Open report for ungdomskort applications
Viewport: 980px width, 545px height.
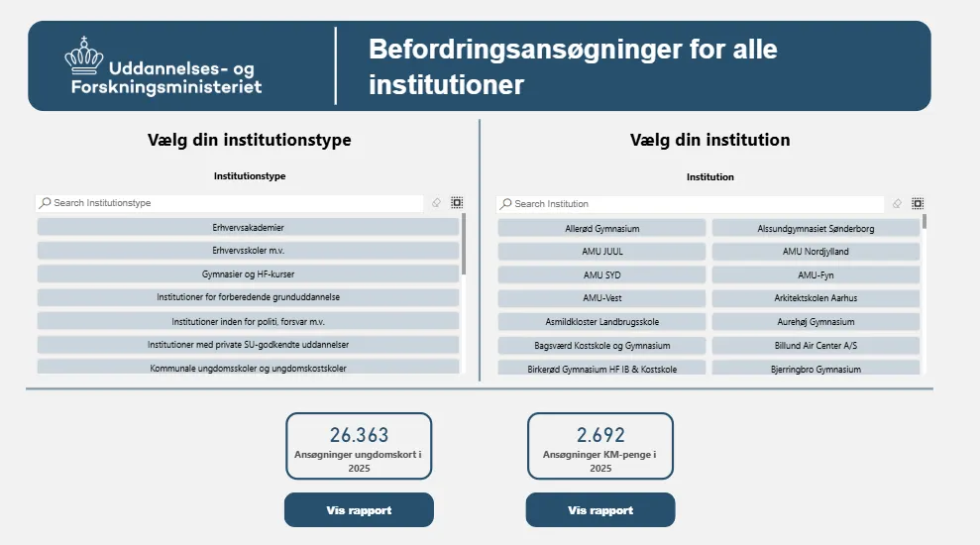click(x=359, y=510)
